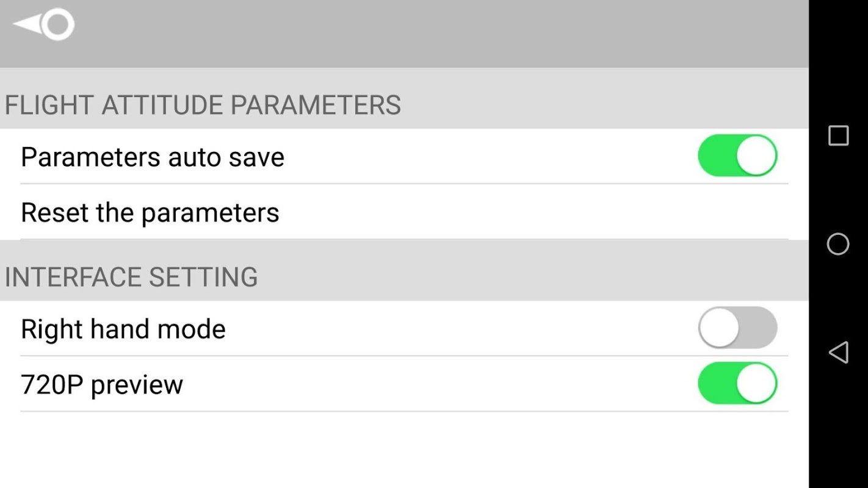This screenshot has width=868, height=488.
Task: Enable the Right hand mode switch
Action: [x=737, y=328]
